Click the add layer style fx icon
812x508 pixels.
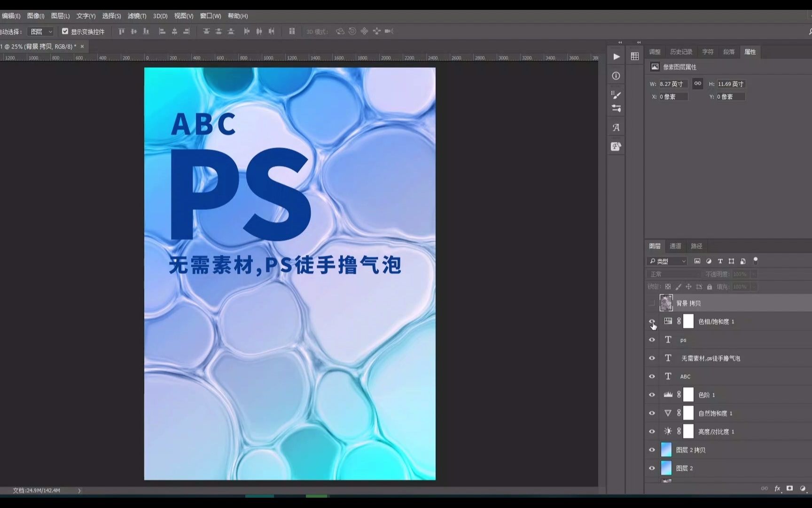777,489
